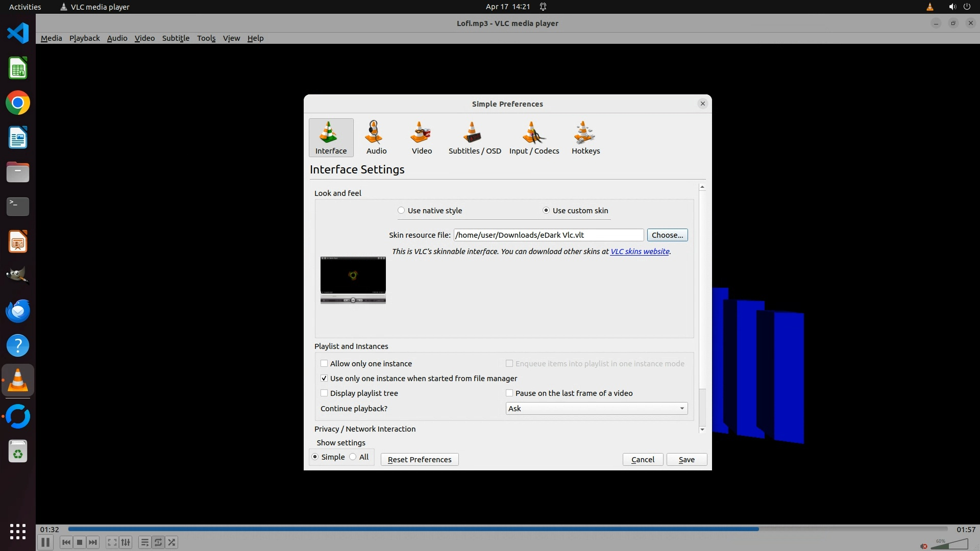Screen dimensions: 980x551
Task: Click the Choose... skin file button
Action: 667,235
